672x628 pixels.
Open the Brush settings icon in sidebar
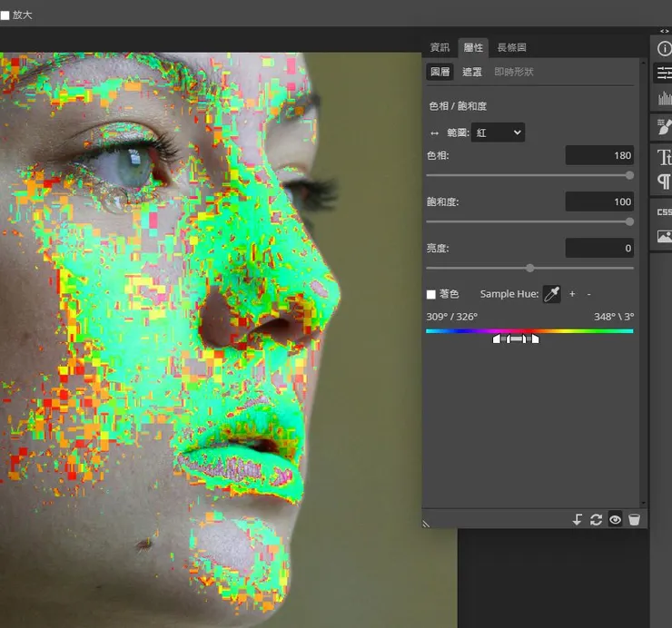click(664, 127)
